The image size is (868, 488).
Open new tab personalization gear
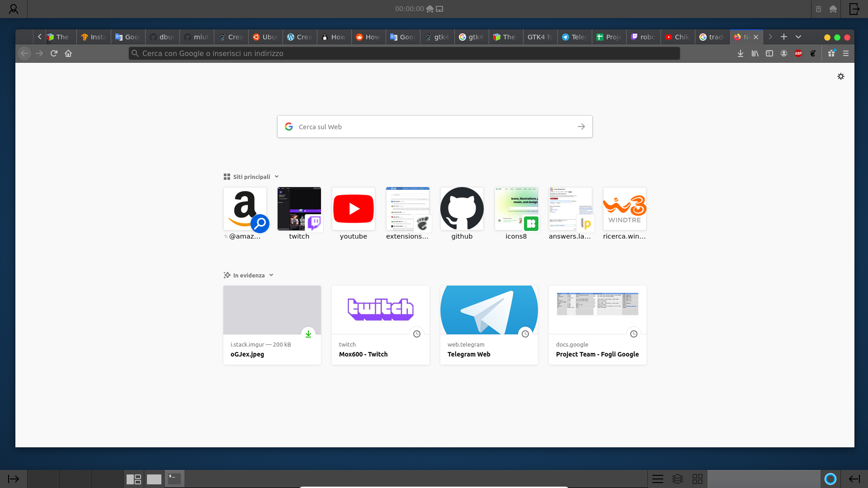click(x=841, y=76)
